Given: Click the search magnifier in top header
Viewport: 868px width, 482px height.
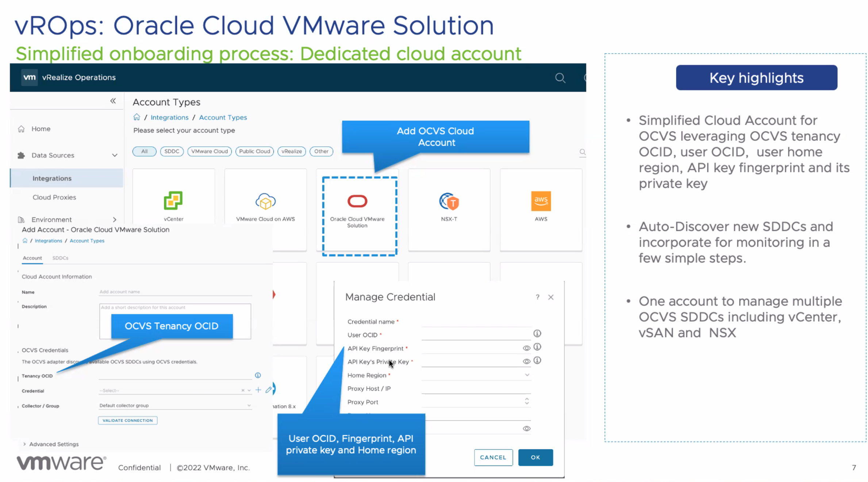Looking at the screenshot, I should pos(560,78).
